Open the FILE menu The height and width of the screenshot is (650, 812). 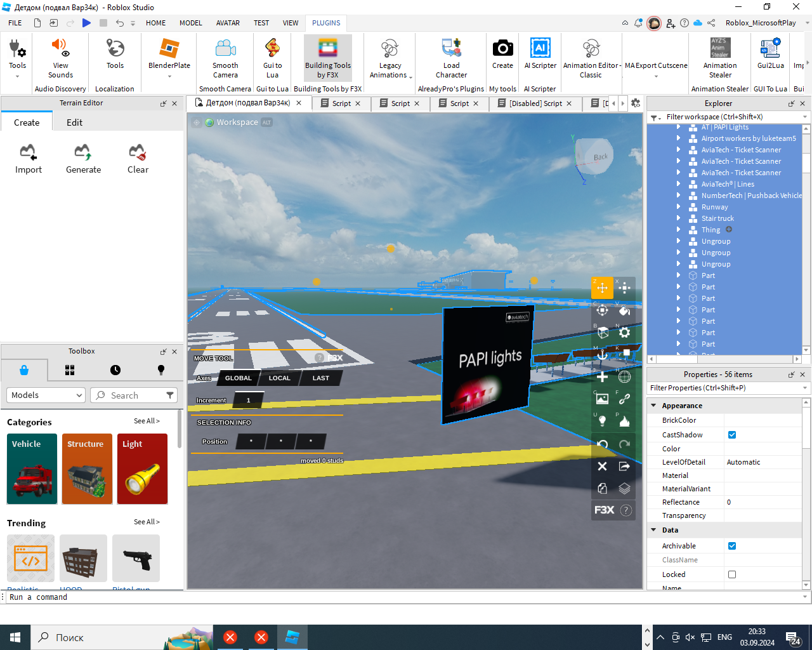[x=15, y=23]
